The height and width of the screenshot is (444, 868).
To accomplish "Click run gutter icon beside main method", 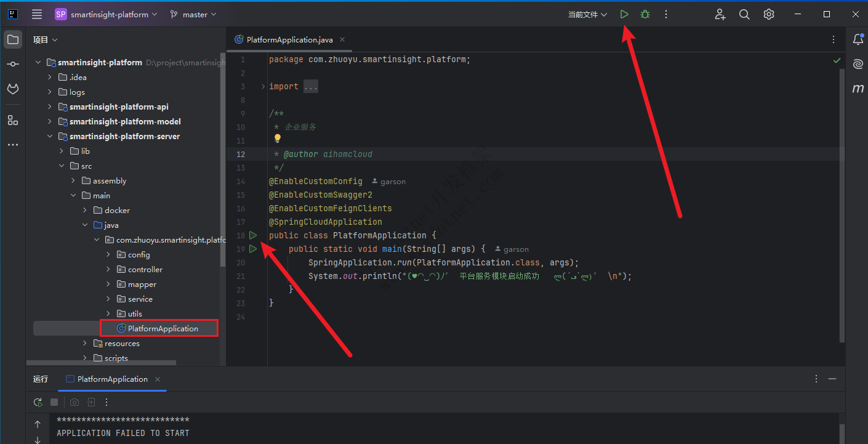I will pos(253,249).
